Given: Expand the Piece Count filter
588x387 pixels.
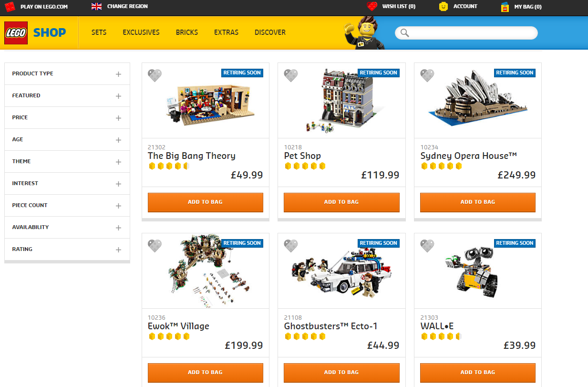Looking at the screenshot, I should tap(67, 206).
